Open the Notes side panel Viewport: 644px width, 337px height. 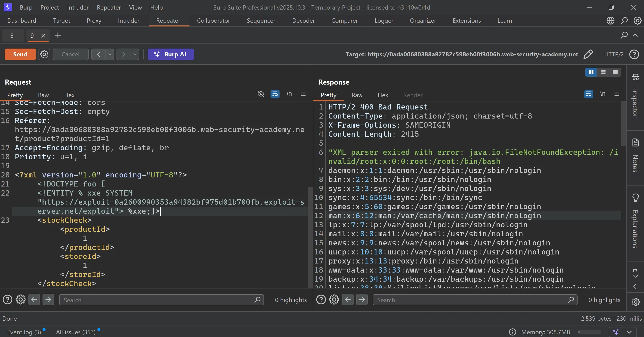pyautogui.click(x=635, y=156)
